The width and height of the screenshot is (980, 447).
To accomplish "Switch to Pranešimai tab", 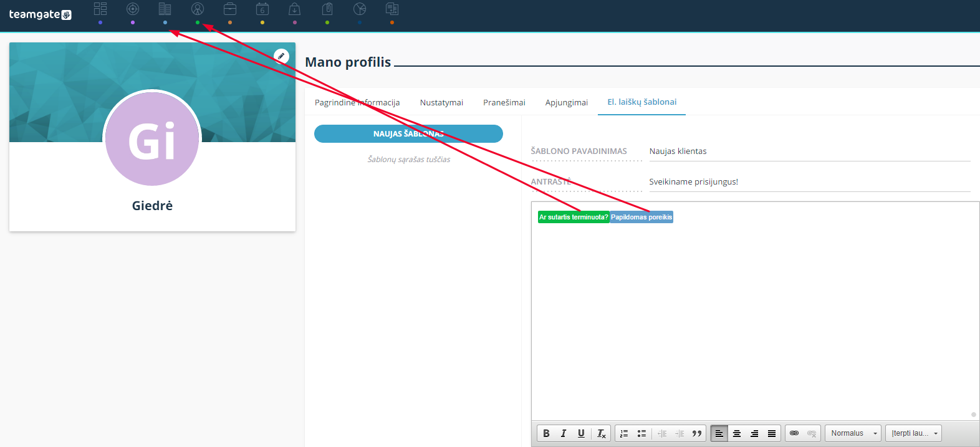I will pos(504,102).
